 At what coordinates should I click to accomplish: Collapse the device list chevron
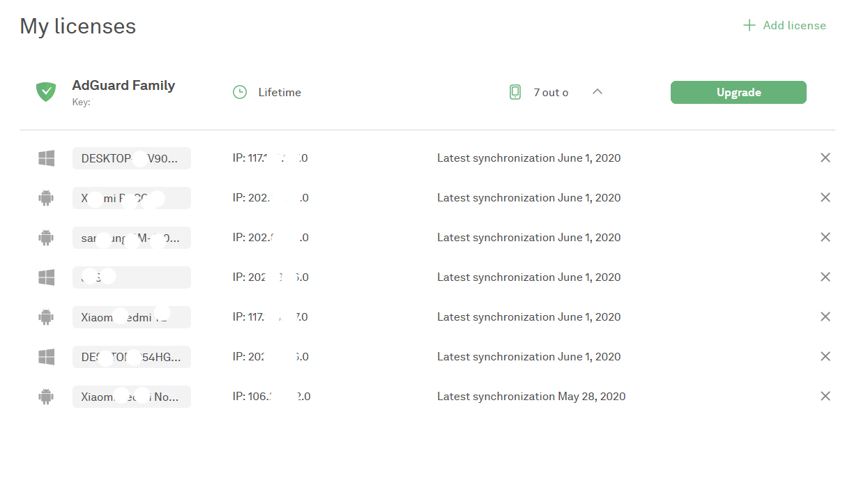(597, 92)
